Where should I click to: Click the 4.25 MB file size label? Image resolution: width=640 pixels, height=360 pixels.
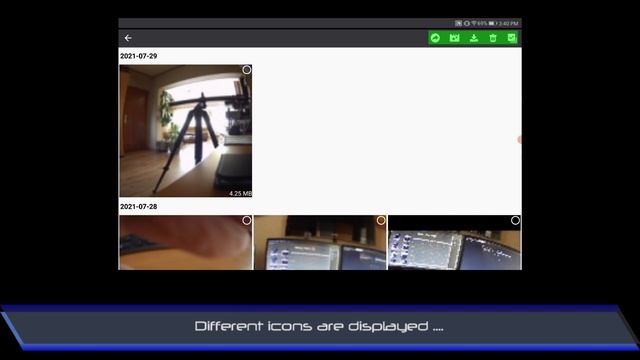[x=240, y=193]
